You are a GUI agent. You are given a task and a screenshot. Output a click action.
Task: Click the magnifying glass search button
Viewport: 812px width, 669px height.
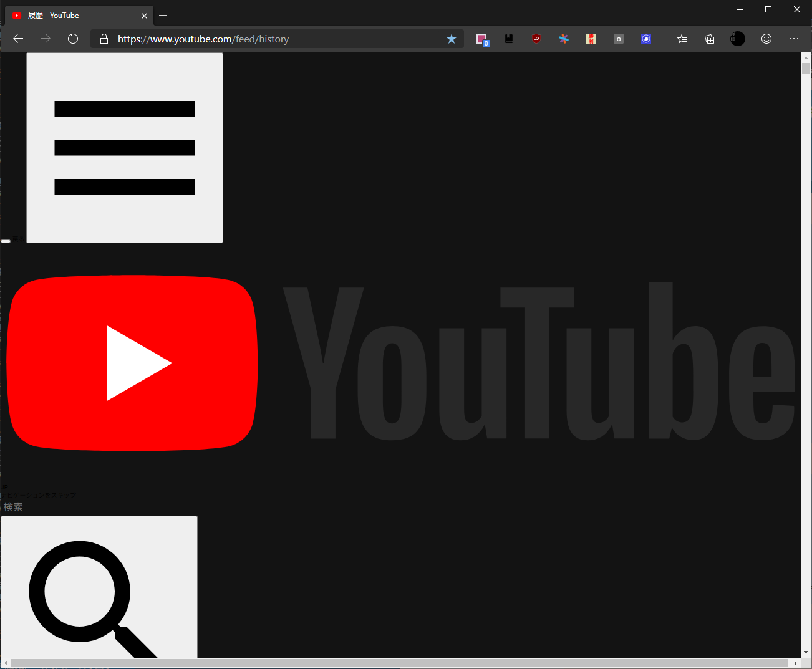point(99,587)
